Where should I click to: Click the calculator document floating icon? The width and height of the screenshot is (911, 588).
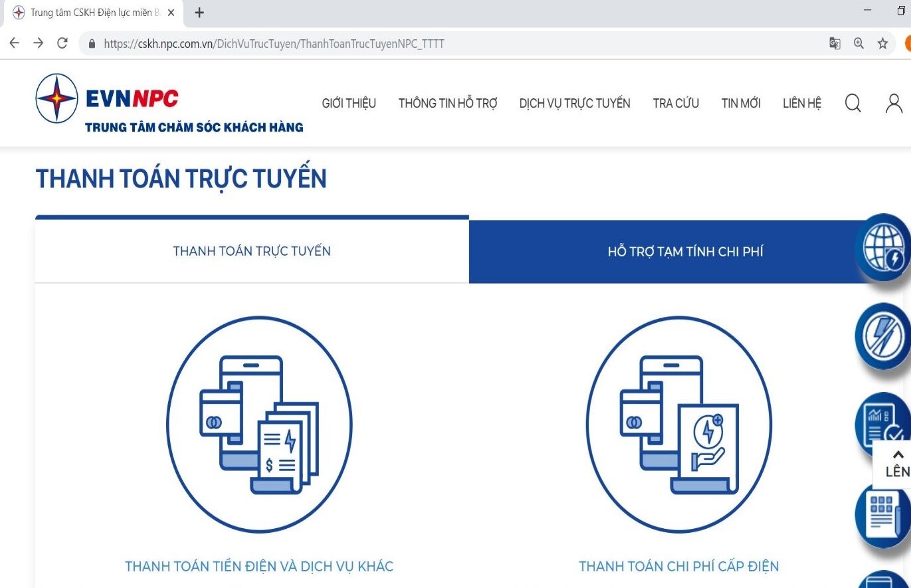point(883,516)
